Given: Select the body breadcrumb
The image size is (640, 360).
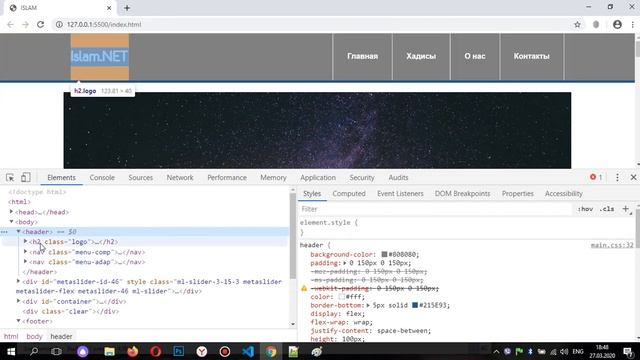Looking at the screenshot, I should coord(34,336).
